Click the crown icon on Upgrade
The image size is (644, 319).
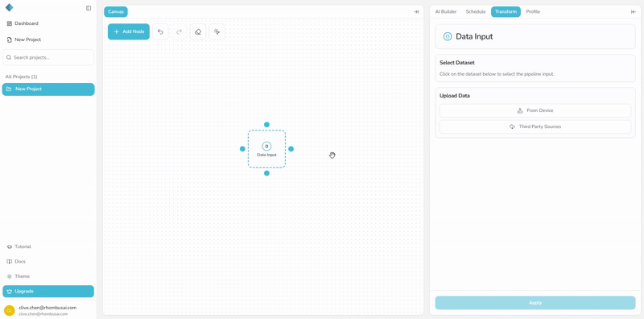(x=10, y=291)
